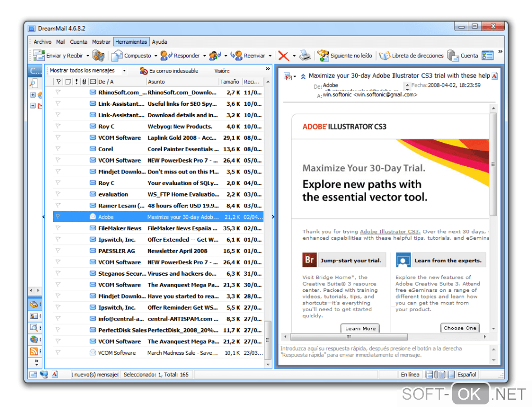Viewport: 532px width, 407px height.
Task: Expand more sidebar buttons chevron at bottom
Action: pos(37,362)
